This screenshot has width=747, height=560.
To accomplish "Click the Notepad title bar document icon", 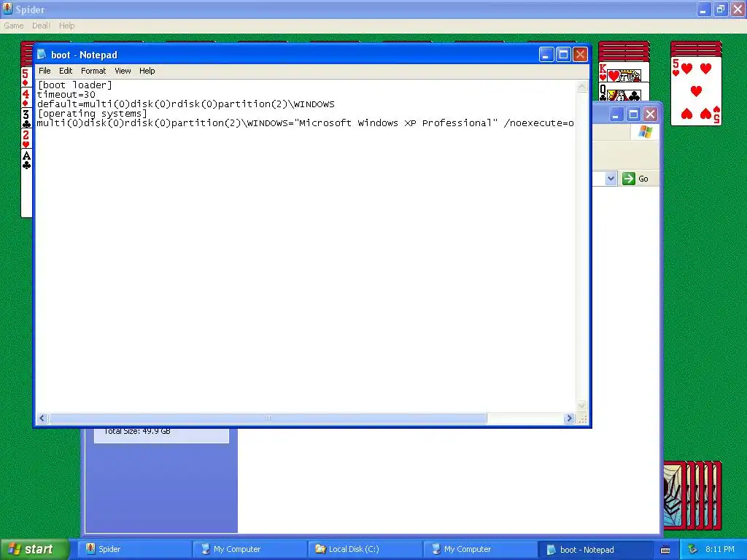I will [x=42, y=54].
